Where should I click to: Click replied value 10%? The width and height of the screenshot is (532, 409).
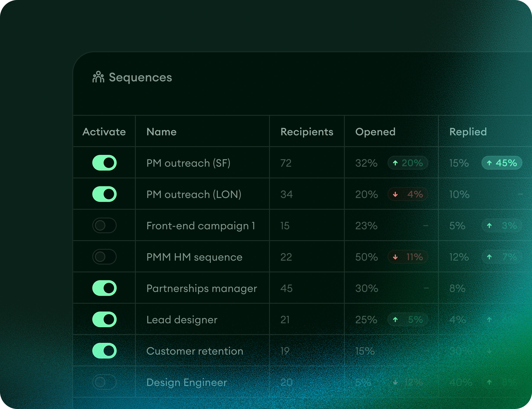pyautogui.click(x=460, y=194)
